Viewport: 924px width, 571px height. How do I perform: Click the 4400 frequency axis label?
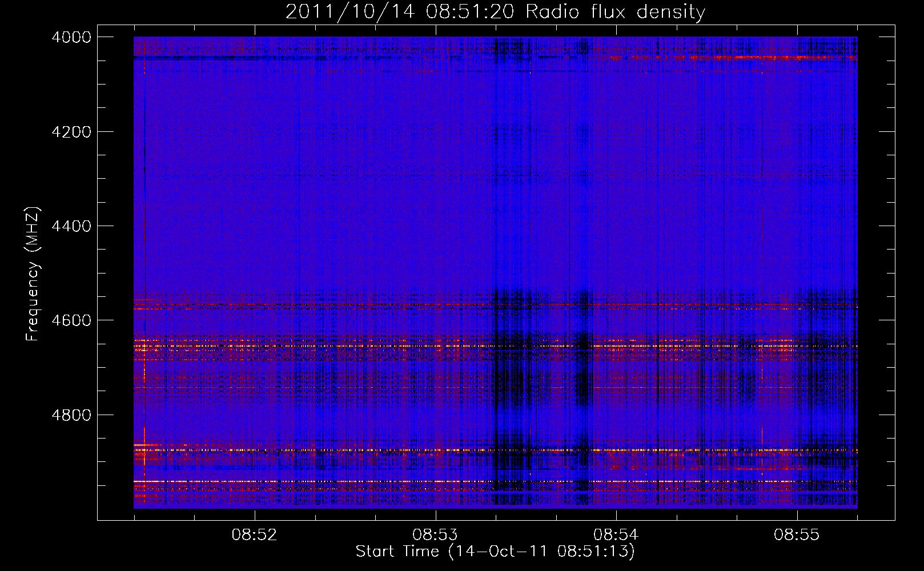71,226
